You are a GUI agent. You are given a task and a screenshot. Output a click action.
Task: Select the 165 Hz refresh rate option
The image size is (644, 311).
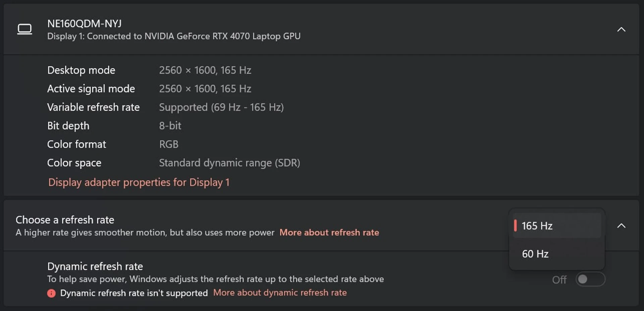pos(557,226)
